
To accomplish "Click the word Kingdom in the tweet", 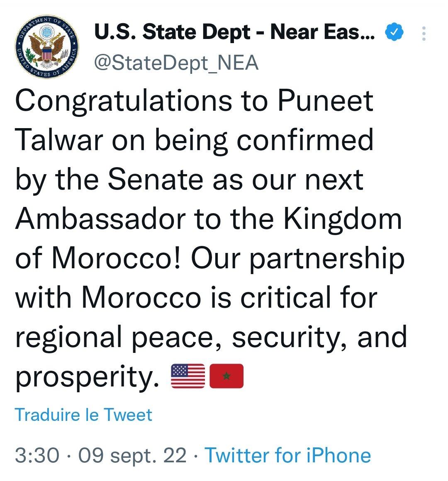I will tap(343, 220).
